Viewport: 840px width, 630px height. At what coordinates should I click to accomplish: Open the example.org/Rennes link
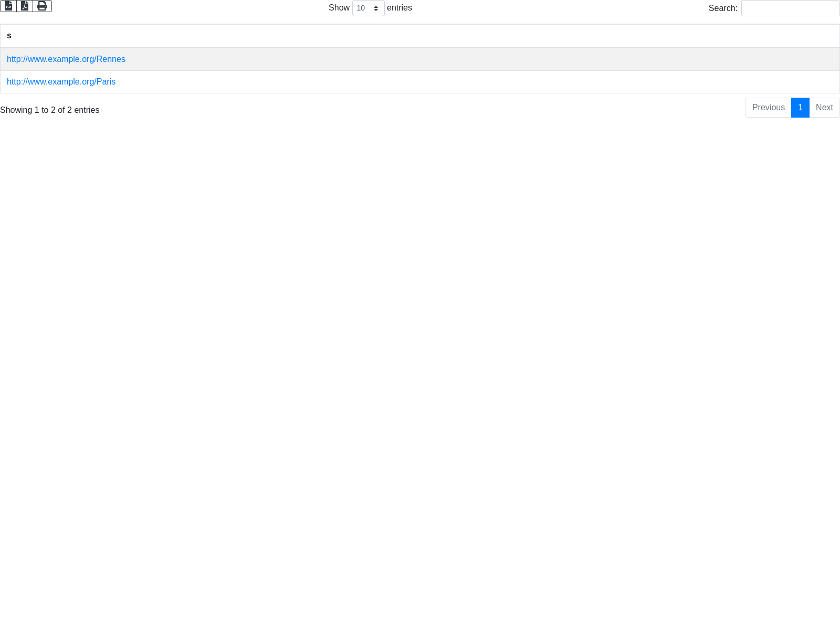click(66, 59)
